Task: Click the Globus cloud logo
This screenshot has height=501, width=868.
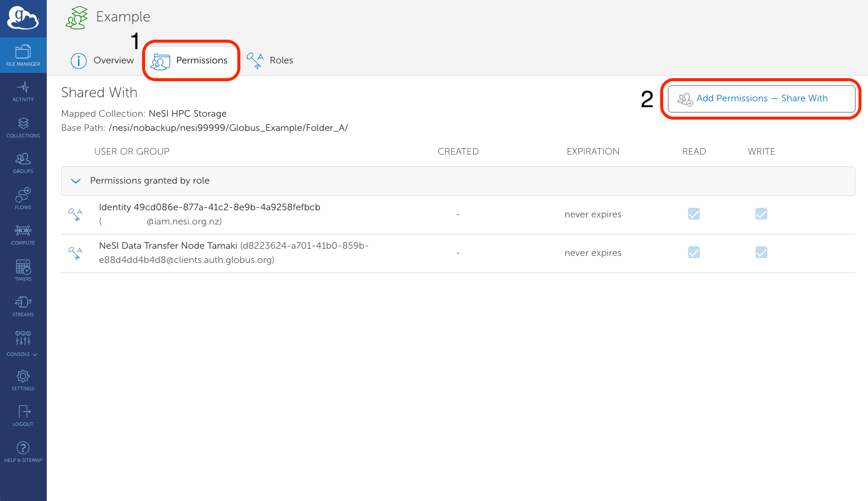Action: [x=23, y=18]
